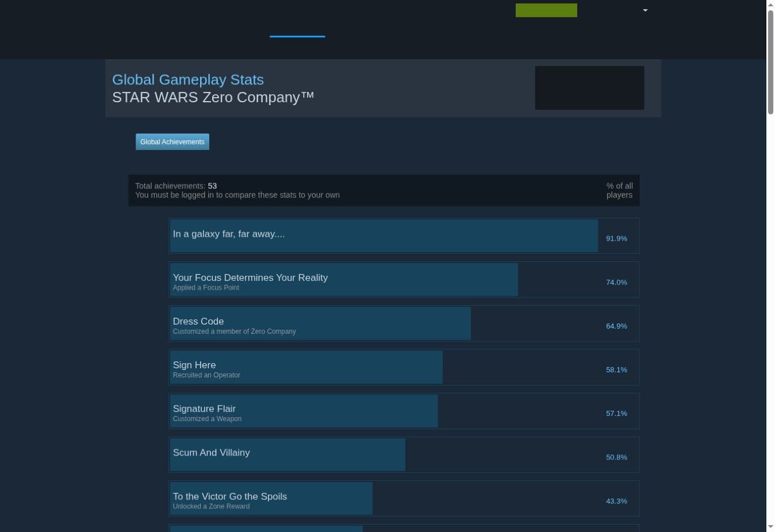Image resolution: width=775 pixels, height=532 pixels.
Task: Click the STAR WARS Zero Company™ title
Action: tap(213, 97)
